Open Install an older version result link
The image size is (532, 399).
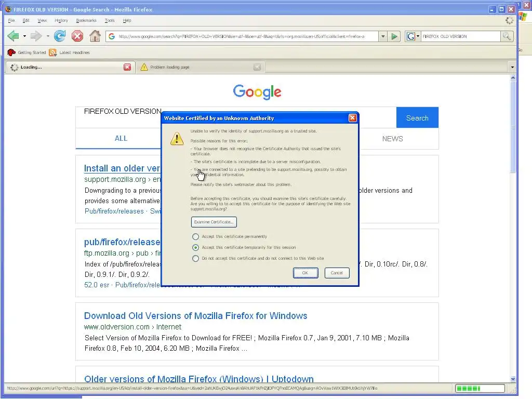point(122,168)
